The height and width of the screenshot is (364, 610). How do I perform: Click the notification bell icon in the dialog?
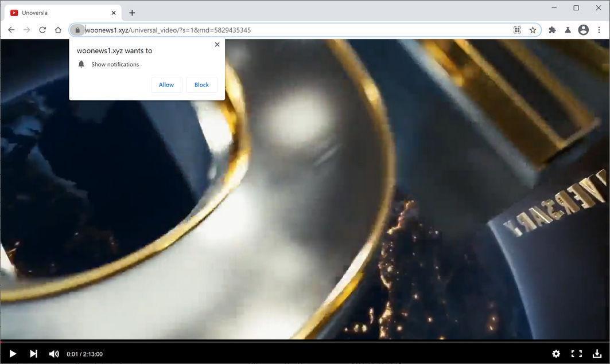click(x=81, y=64)
